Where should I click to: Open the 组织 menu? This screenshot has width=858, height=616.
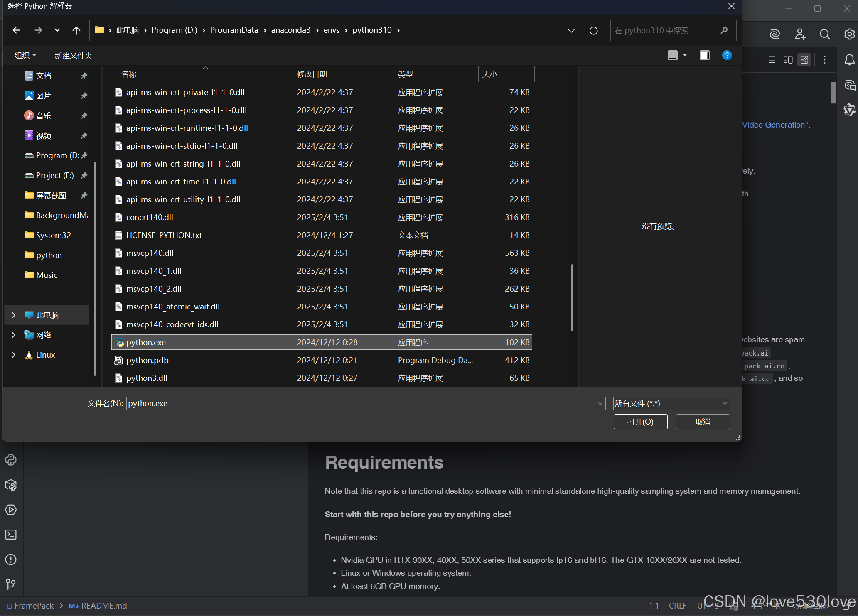click(25, 55)
